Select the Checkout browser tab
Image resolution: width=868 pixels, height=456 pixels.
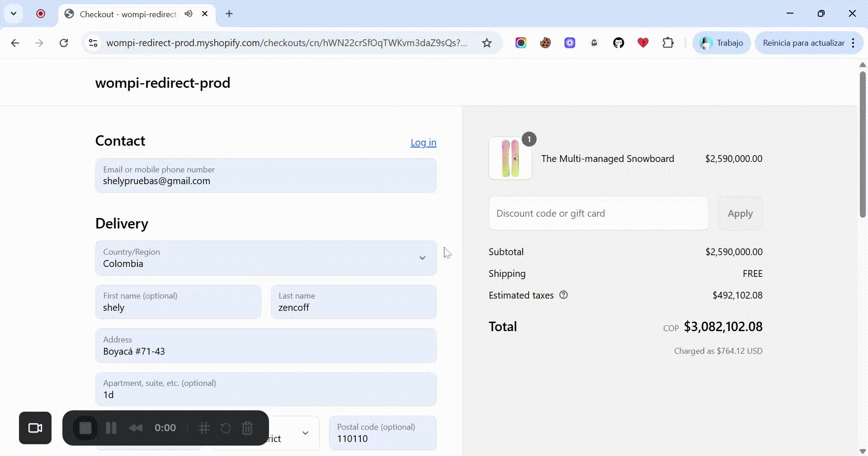(127, 14)
